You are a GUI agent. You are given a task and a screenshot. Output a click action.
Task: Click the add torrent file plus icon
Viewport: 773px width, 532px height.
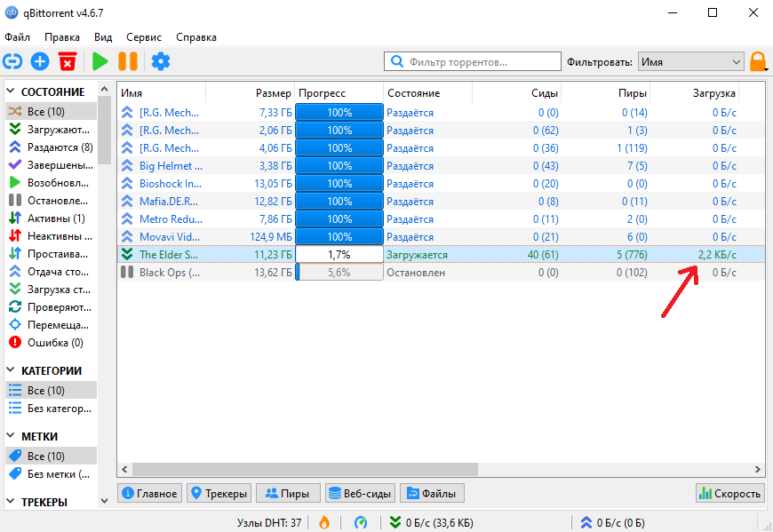click(x=40, y=61)
